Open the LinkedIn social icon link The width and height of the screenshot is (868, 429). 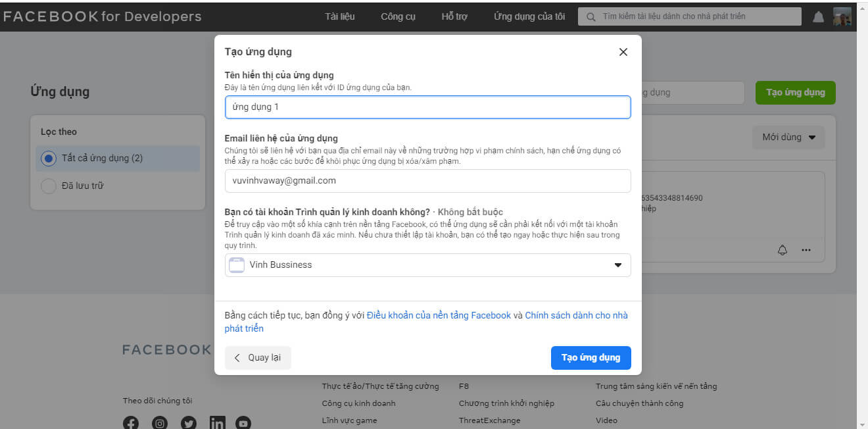pos(217,423)
